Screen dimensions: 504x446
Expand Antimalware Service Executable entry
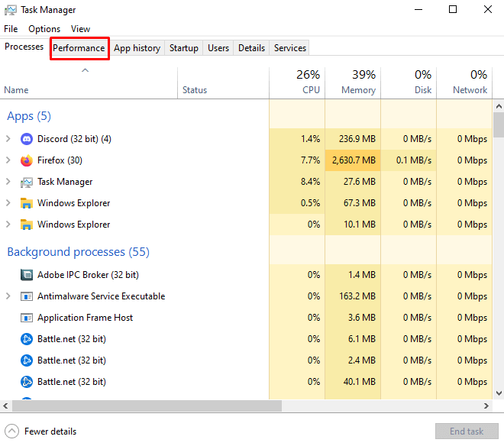pyautogui.click(x=8, y=296)
